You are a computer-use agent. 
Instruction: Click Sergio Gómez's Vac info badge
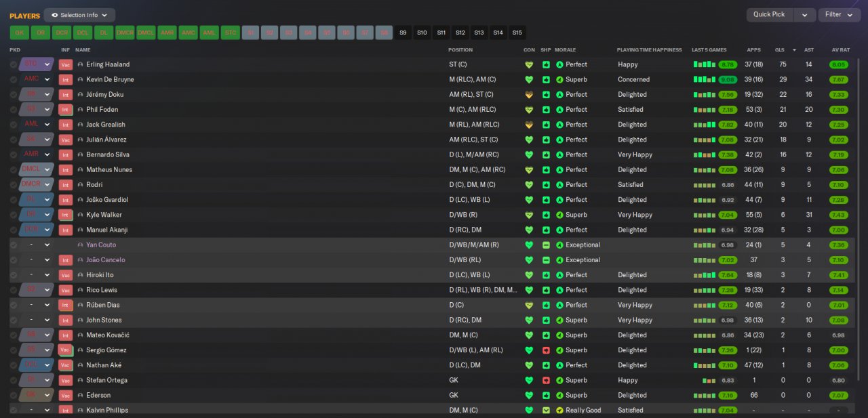(x=66, y=350)
